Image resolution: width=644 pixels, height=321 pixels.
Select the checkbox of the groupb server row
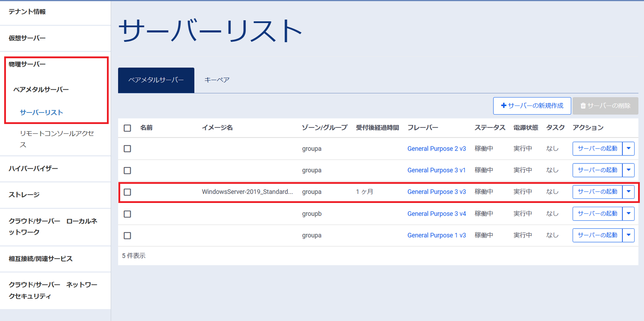point(127,214)
